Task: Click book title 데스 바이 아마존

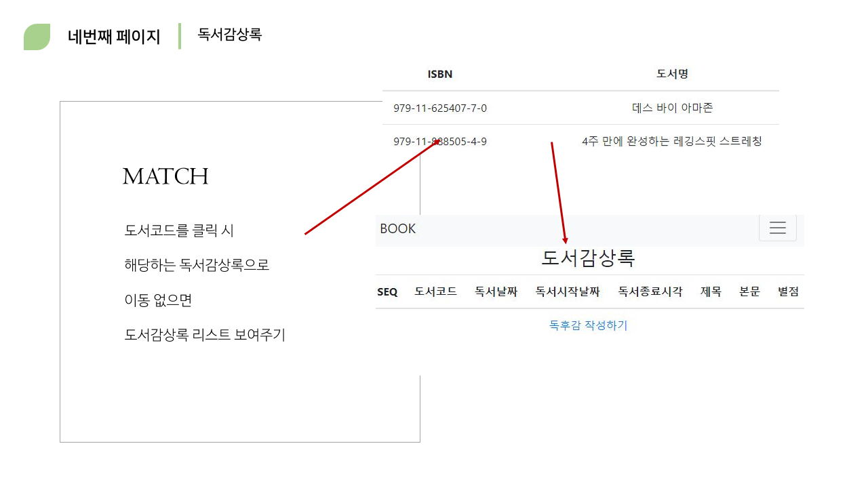Action: [x=672, y=108]
